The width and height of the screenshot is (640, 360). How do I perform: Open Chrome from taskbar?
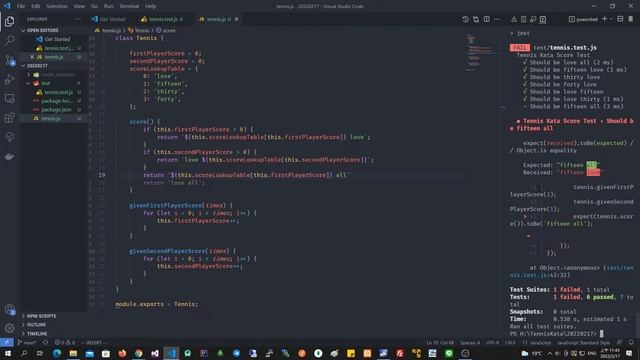click(138, 353)
